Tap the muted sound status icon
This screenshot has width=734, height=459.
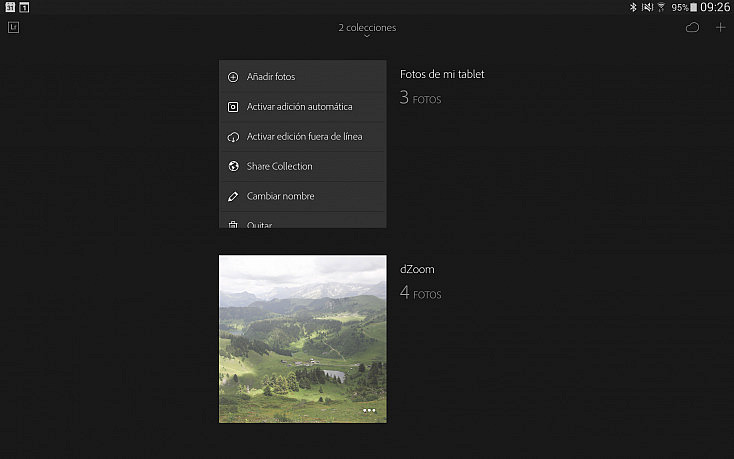(647, 7)
